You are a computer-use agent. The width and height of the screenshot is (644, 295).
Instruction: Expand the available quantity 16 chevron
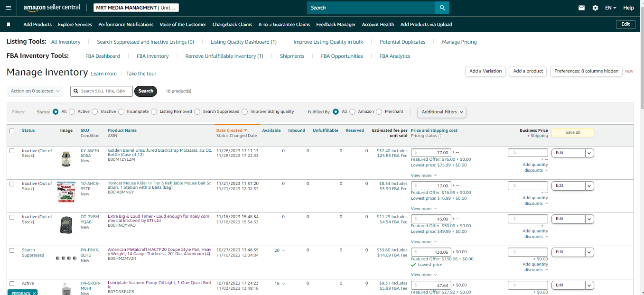click(284, 284)
